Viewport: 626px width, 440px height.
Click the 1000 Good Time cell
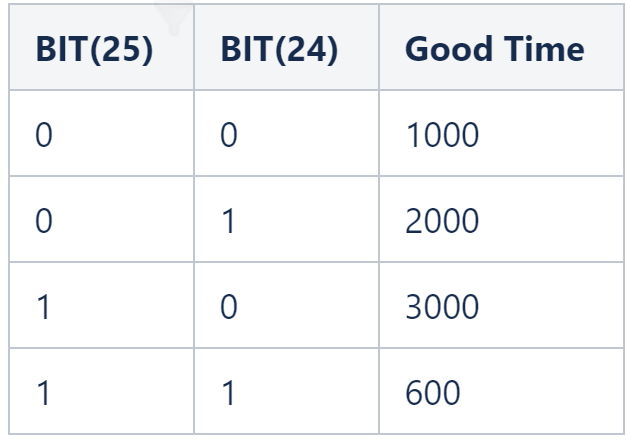point(443,135)
